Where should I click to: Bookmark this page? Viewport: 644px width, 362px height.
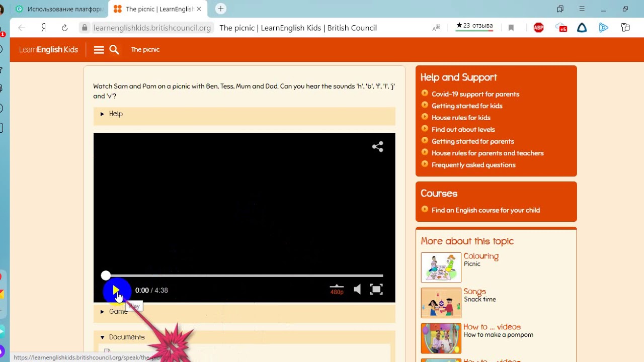click(x=511, y=28)
